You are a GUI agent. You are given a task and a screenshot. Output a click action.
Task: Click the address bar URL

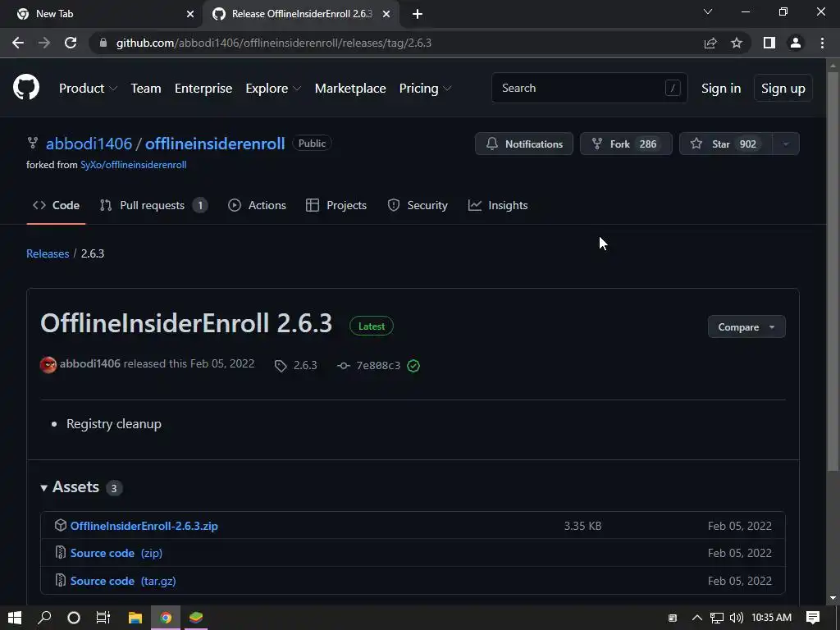coord(274,43)
